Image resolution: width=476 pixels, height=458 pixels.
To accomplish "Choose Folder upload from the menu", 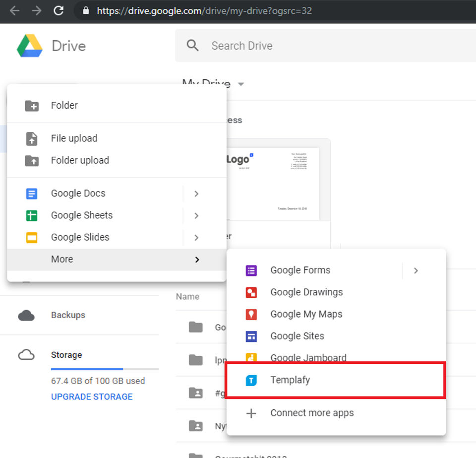I will click(x=117, y=160).
